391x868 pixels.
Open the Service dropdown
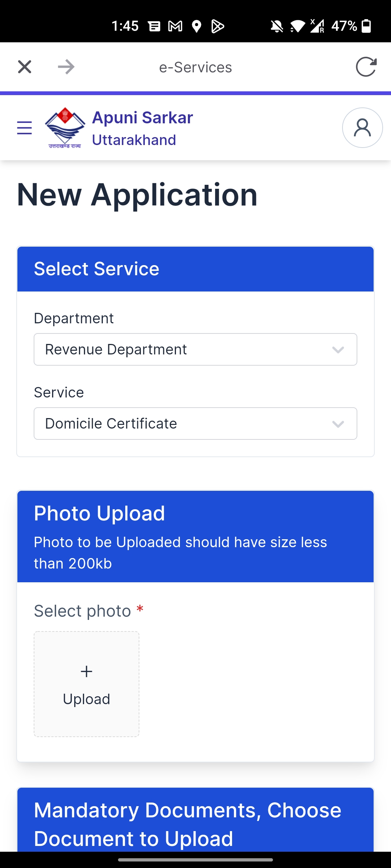pyautogui.click(x=195, y=423)
